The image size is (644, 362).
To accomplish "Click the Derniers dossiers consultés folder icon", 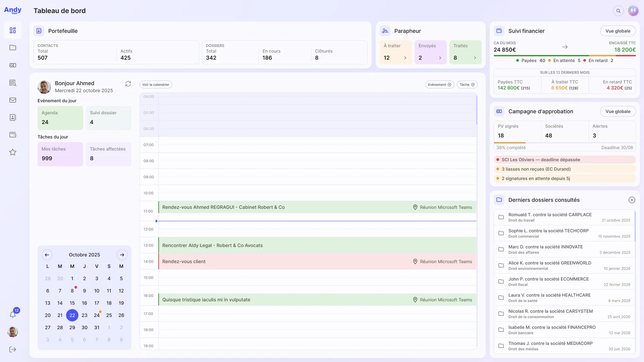I will point(499,200).
